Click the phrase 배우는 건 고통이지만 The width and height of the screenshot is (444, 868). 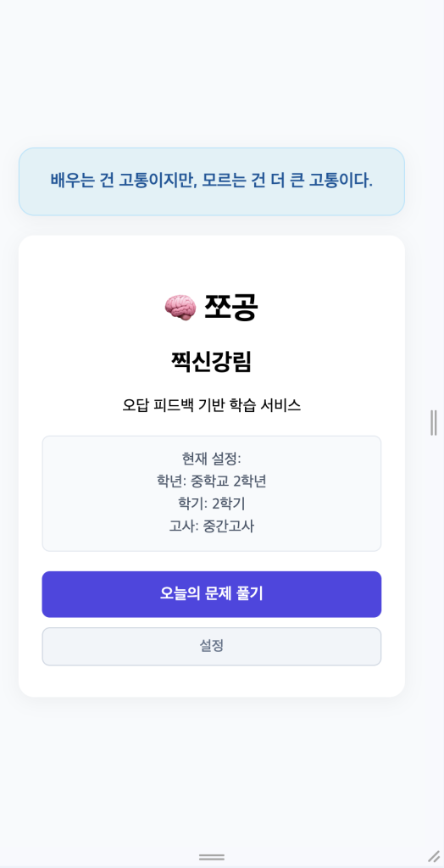point(122,181)
